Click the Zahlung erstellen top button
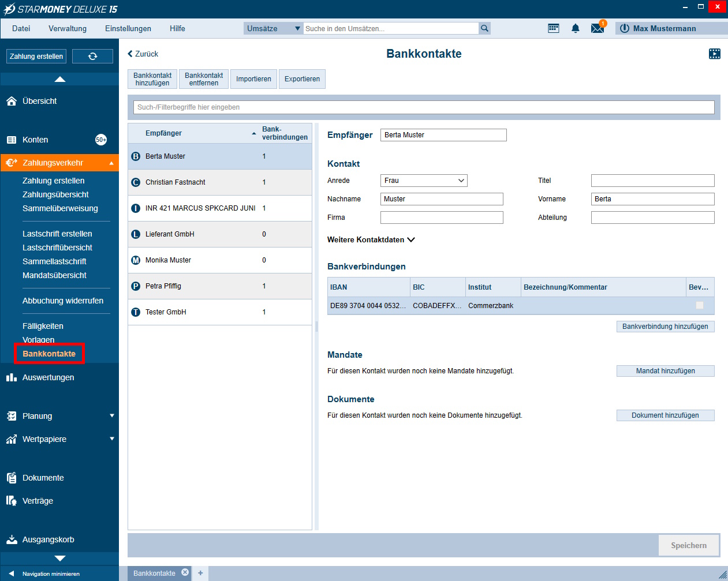This screenshot has height=581, width=728. tap(36, 56)
